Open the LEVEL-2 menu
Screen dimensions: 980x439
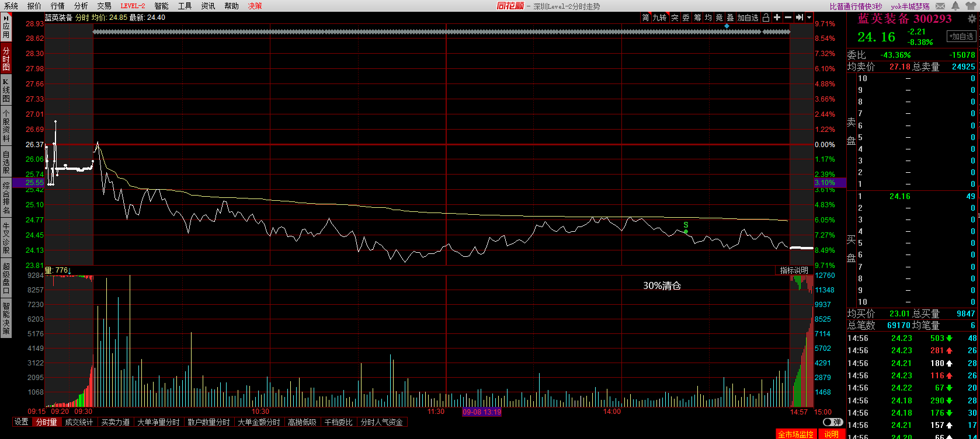pyautogui.click(x=133, y=6)
